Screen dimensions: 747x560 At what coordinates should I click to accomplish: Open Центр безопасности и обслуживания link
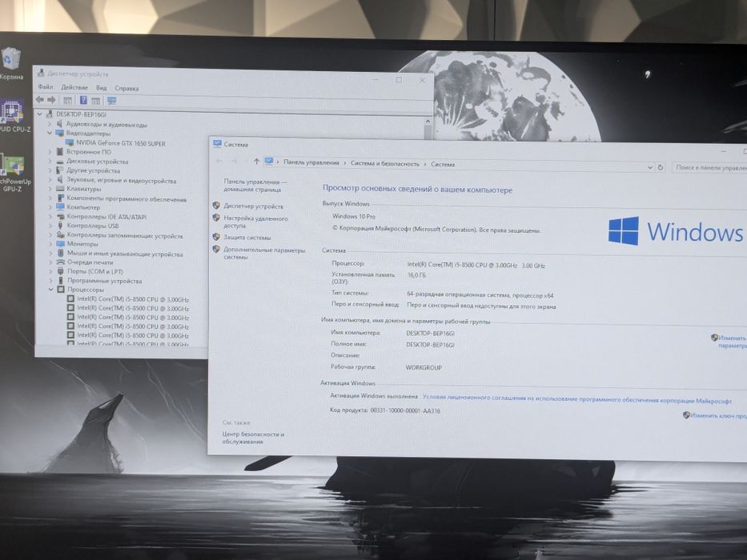coord(254,438)
